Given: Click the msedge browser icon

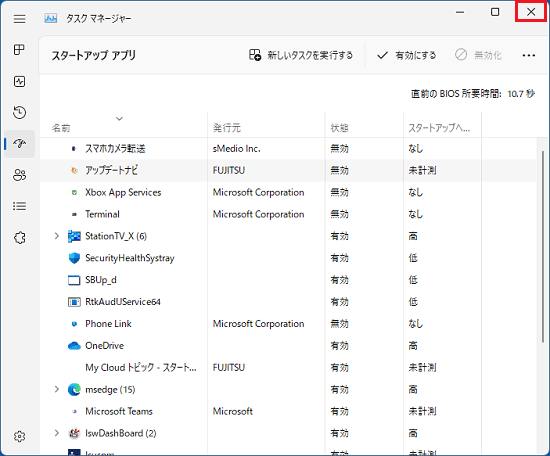Looking at the screenshot, I should click(74, 390).
